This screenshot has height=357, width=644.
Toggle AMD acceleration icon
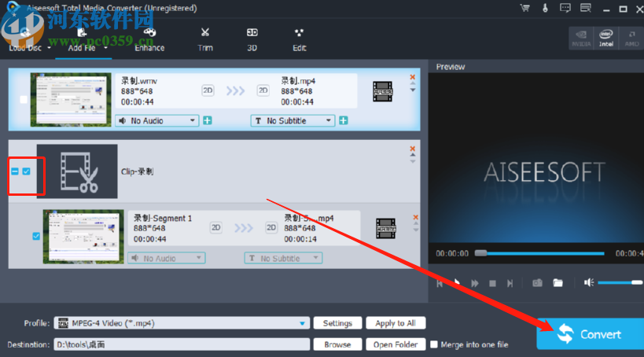(x=631, y=39)
